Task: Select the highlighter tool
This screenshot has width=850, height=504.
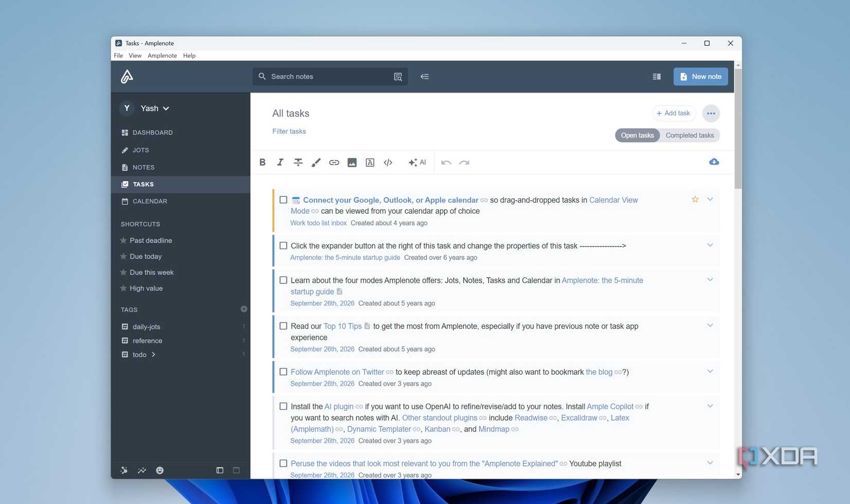Action: 316,162
